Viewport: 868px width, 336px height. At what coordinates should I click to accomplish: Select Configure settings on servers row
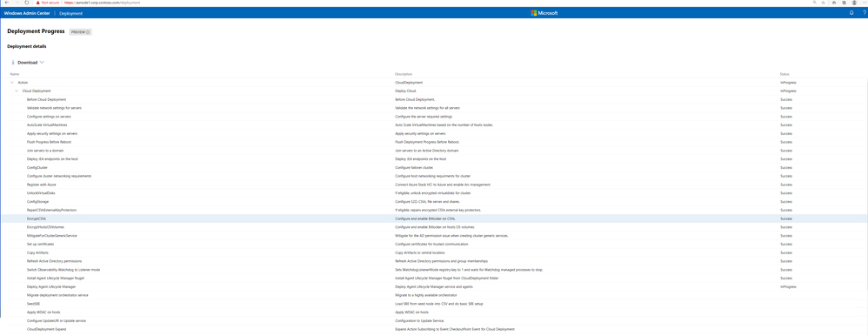pos(434,117)
